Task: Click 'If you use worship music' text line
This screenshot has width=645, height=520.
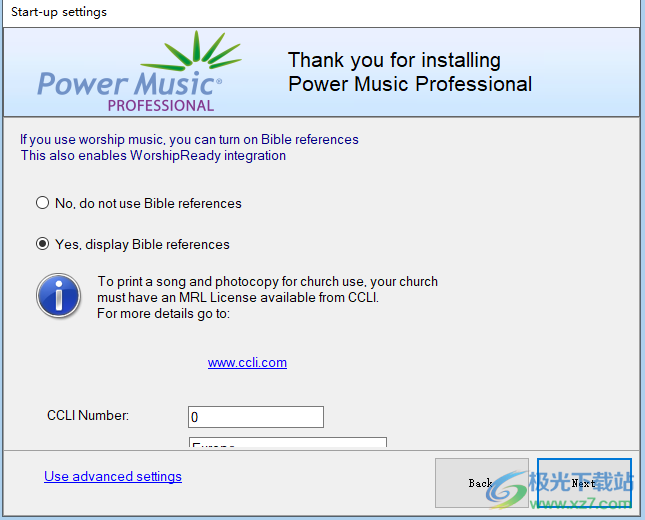Action: click(x=189, y=139)
